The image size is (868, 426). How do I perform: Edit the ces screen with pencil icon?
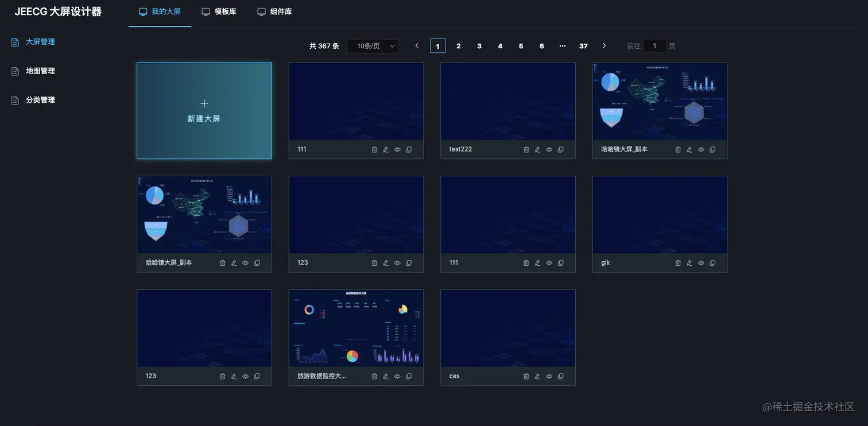(538, 376)
